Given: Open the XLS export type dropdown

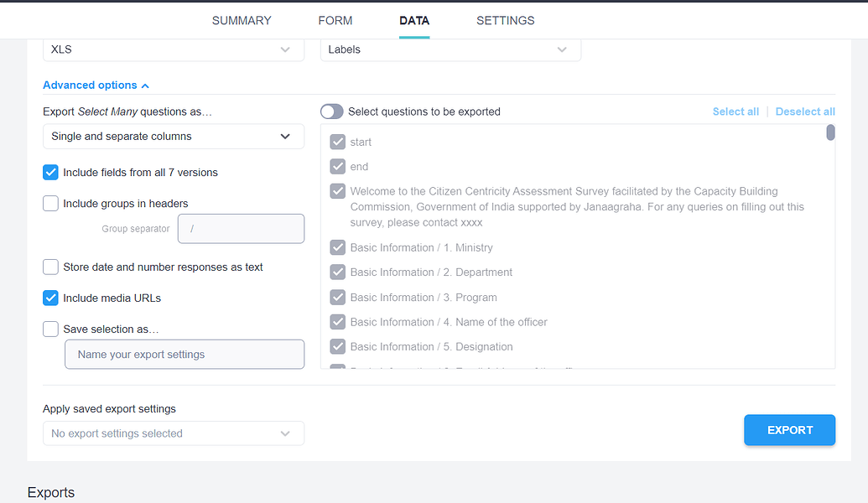Looking at the screenshot, I should [173, 49].
